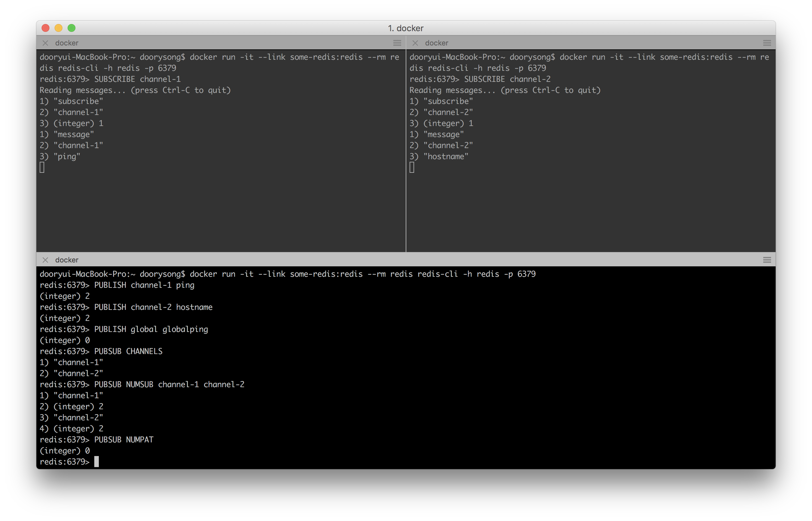This screenshot has width=812, height=521.
Task: Click the 'PUBSUB NUMPAT' command text
Action: [x=124, y=440]
